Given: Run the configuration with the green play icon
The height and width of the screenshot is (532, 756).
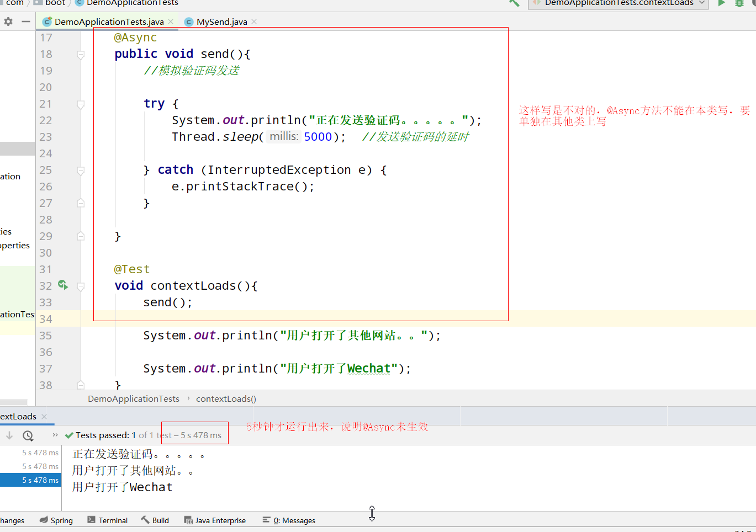Looking at the screenshot, I should pyautogui.click(x=721, y=3).
